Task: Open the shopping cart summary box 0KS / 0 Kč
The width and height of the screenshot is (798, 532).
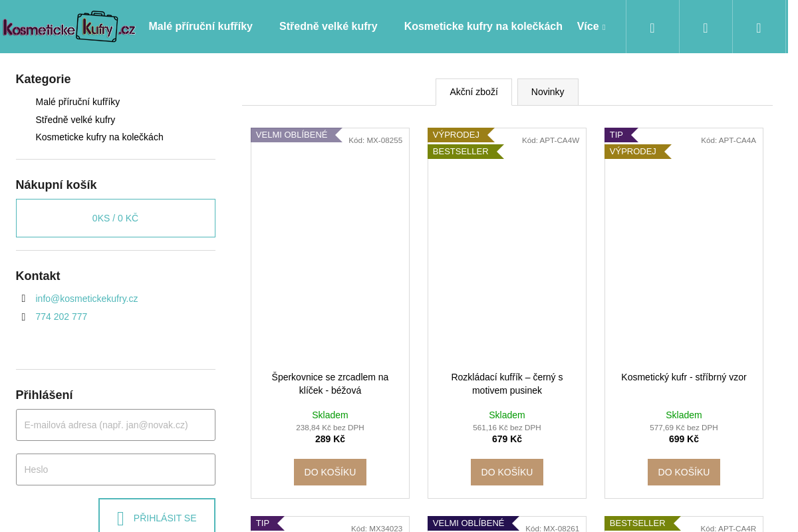Action: point(115,218)
